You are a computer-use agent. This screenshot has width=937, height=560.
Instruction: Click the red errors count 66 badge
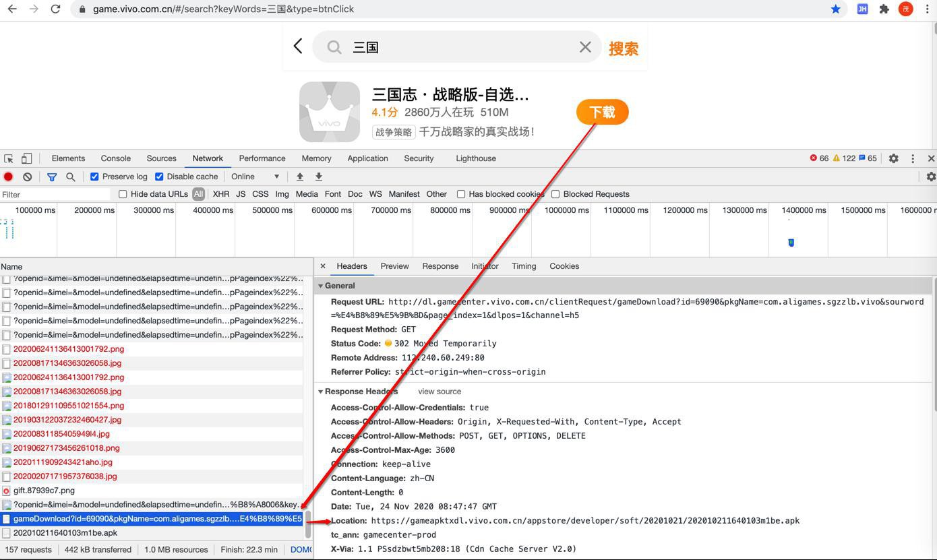(819, 158)
